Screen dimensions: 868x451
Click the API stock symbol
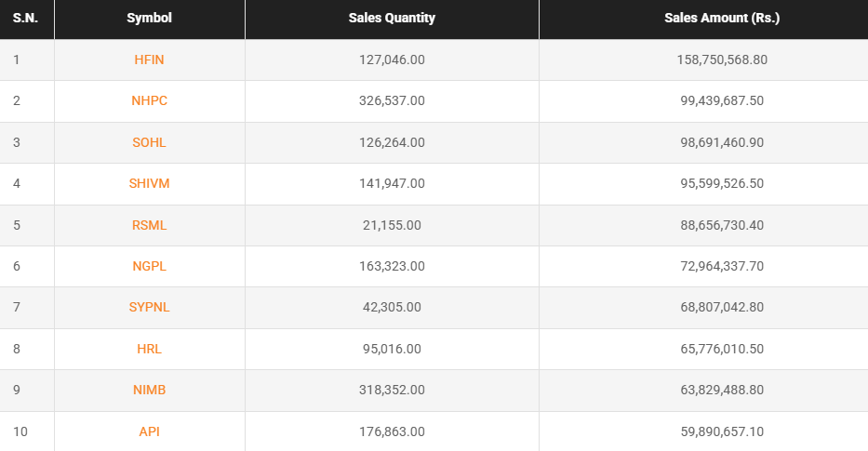tap(149, 431)
